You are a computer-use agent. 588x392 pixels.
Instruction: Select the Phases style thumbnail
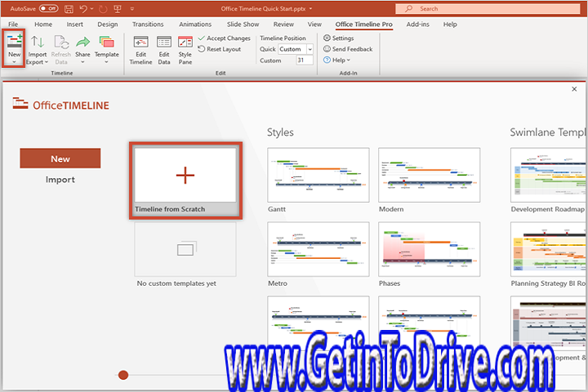[x=429, y=249]
